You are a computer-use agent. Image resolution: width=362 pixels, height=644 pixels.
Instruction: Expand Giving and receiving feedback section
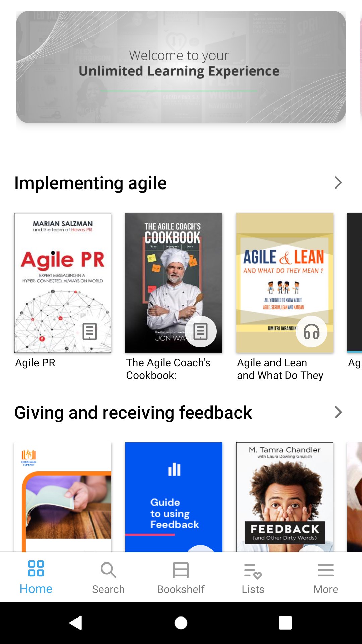(338, 412)
